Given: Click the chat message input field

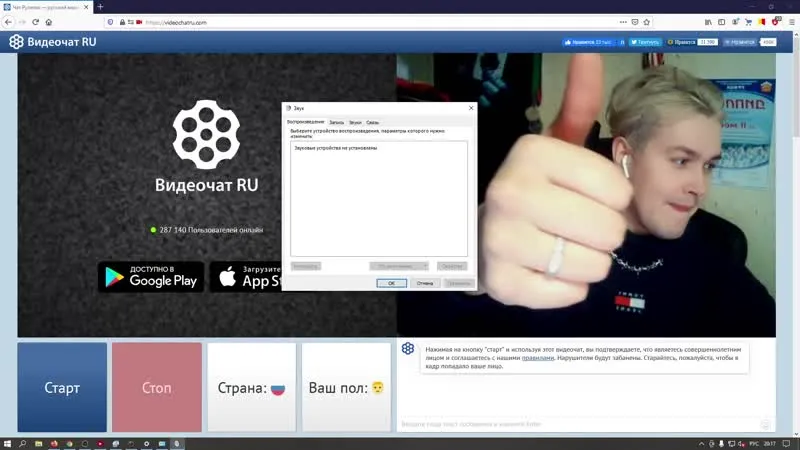Looking at the screenshot, I should (579, 424).
